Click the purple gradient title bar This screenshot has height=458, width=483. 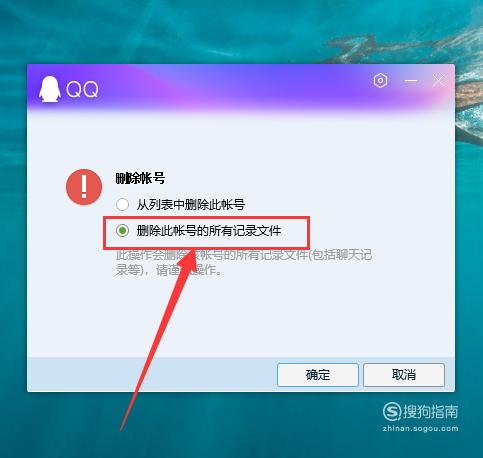(x=233, y=88)
